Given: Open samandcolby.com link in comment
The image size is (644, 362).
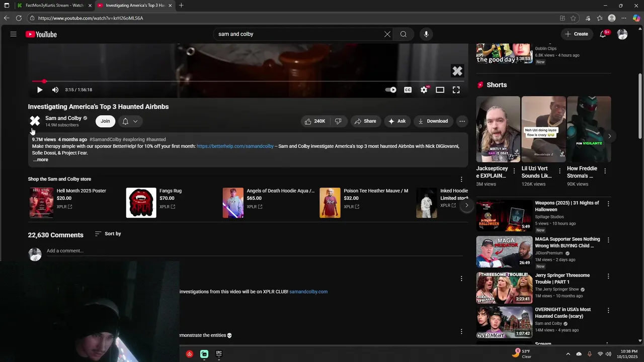Looking at the screenshot, I should [308, 292].
